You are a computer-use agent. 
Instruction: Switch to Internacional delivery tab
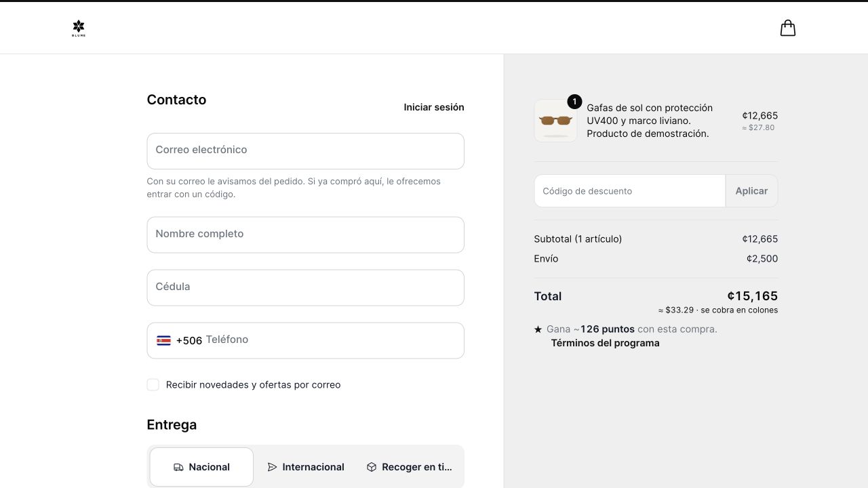point(306,467)
